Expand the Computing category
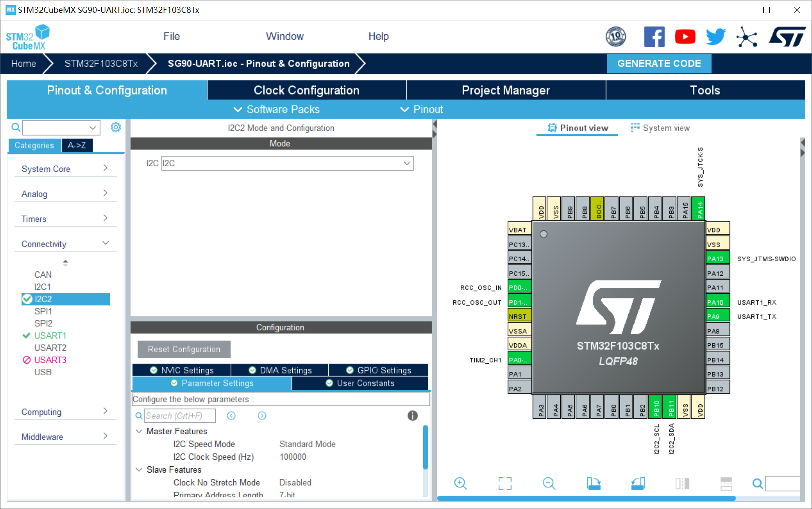The image size is (812, 509). click(65, 412)
